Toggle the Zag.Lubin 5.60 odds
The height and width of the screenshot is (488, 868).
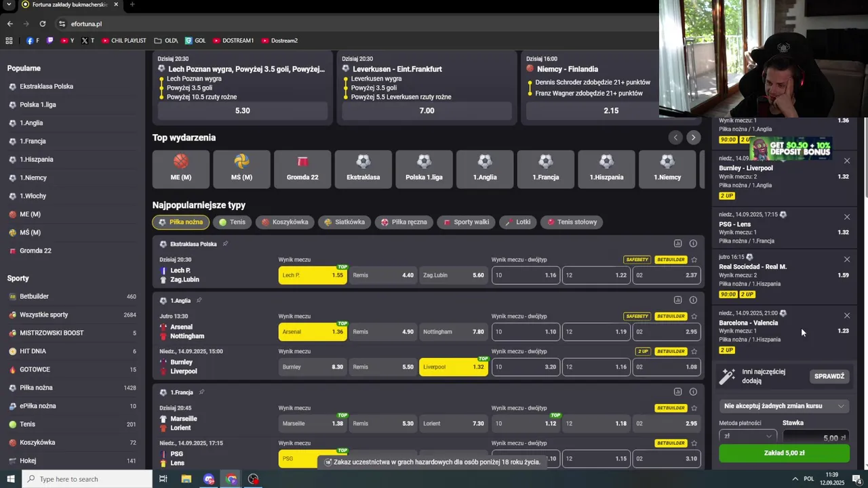point(454,275)
